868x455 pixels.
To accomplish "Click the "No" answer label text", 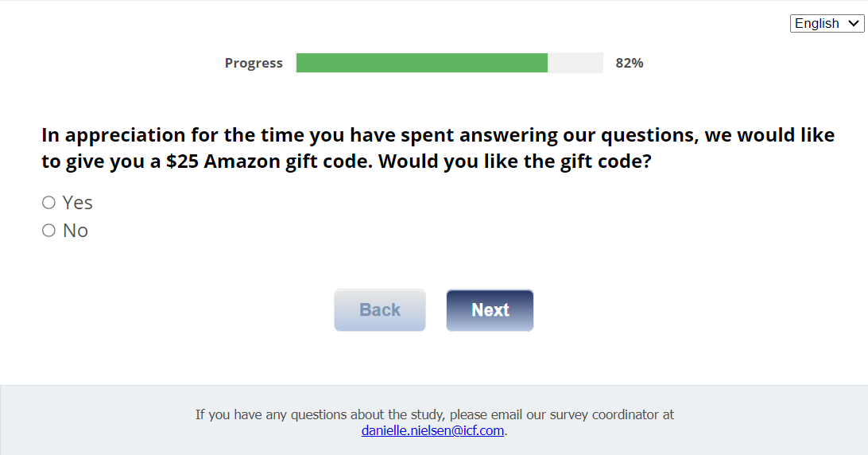I will pos(76,231).
